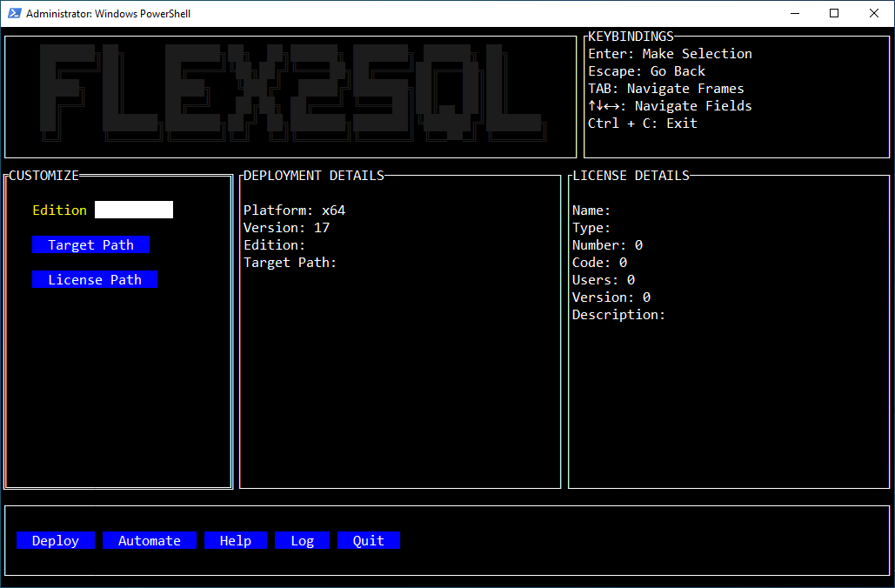Click the LICENSE DETAILS panel heading
The width and height of the screenshot is (895, 588).
[631, 175]
